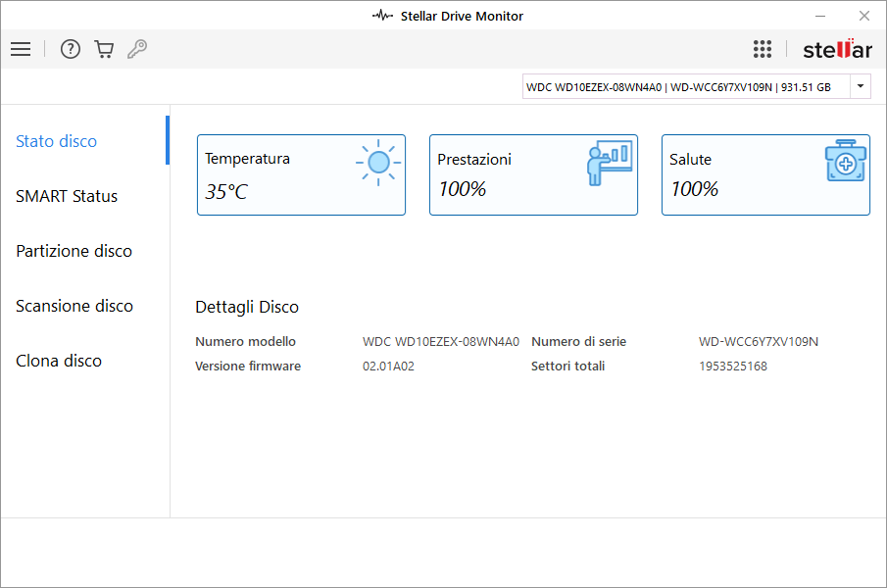Select Clona disco from sidebar
Screen dimensions: 887x588
click(x=59, y=361)
